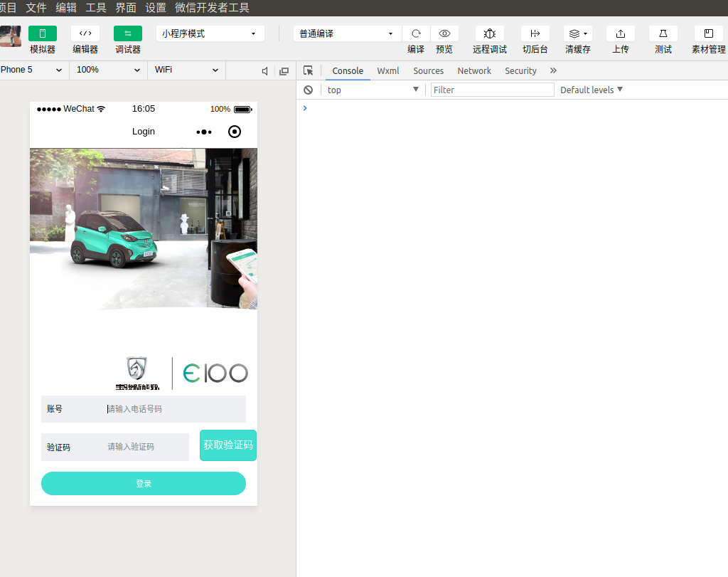Switch to the Security tab

(x=520, y=70)
